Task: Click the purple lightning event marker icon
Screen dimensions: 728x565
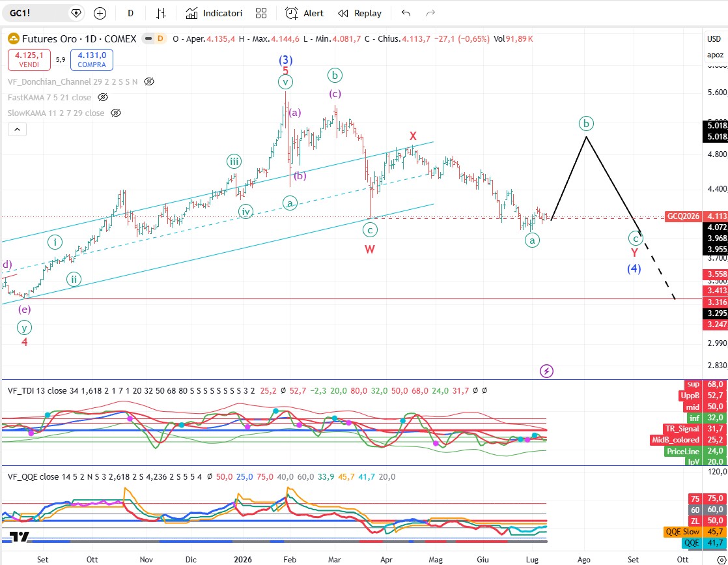Action: pyautogui.click(x=546, y=371)
